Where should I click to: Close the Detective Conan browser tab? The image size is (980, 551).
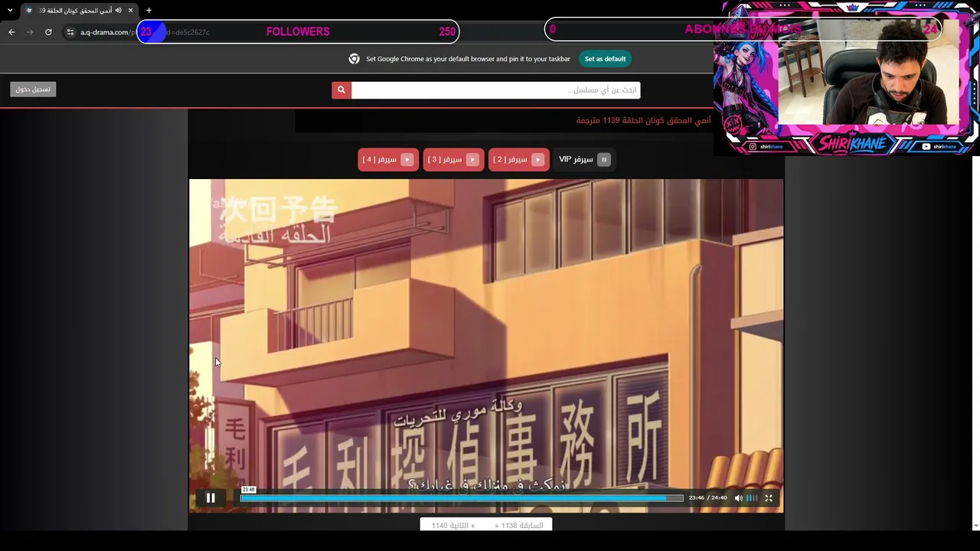tap(130, 11)
